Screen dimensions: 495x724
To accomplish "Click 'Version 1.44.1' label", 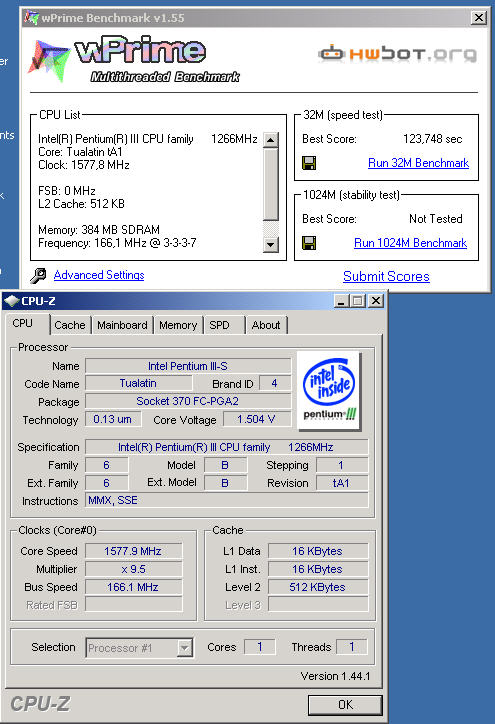I will tap(335, 676).
